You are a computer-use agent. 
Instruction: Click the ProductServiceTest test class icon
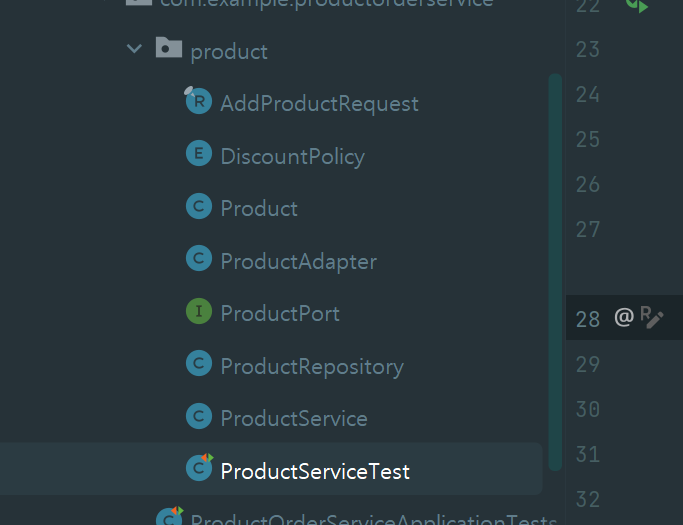click(199, 467)
